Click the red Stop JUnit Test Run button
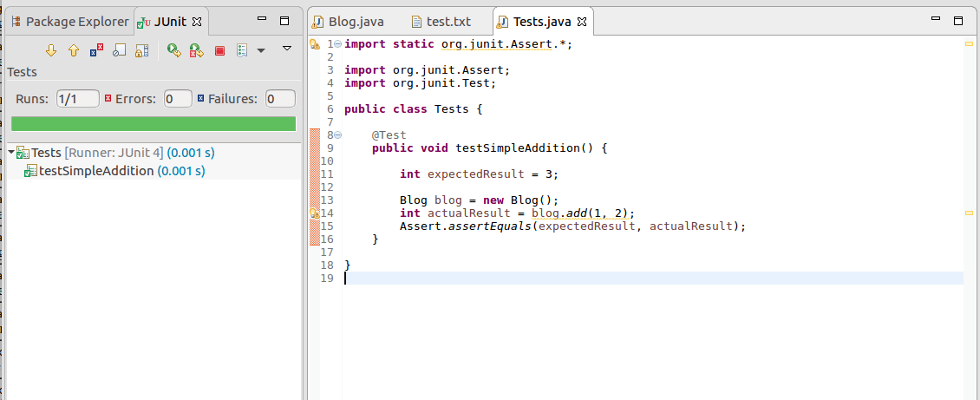Screen dimensions: 980x400 click(x=219, y=50)
